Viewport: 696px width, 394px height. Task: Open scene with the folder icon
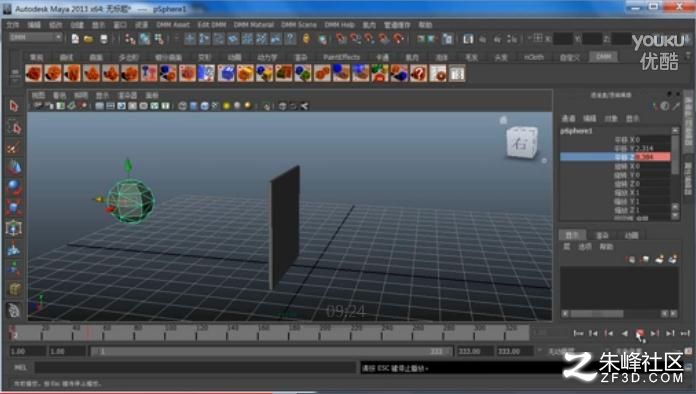coord(88,39)
